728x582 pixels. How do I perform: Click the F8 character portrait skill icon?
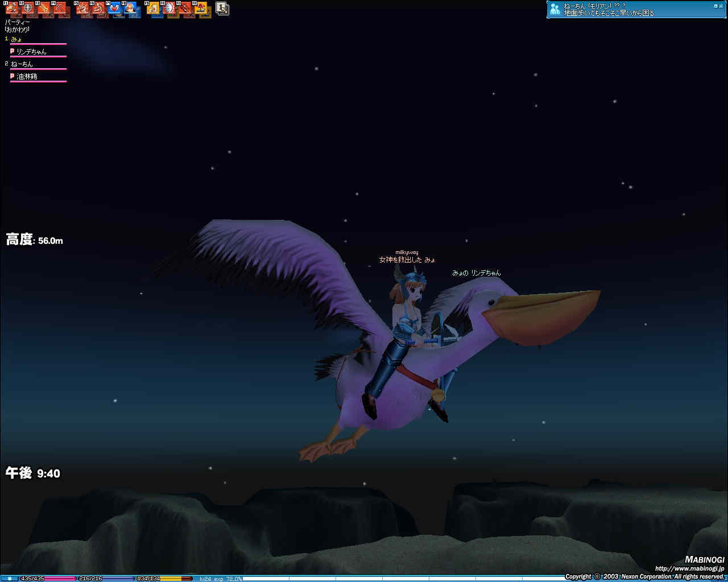131,9
